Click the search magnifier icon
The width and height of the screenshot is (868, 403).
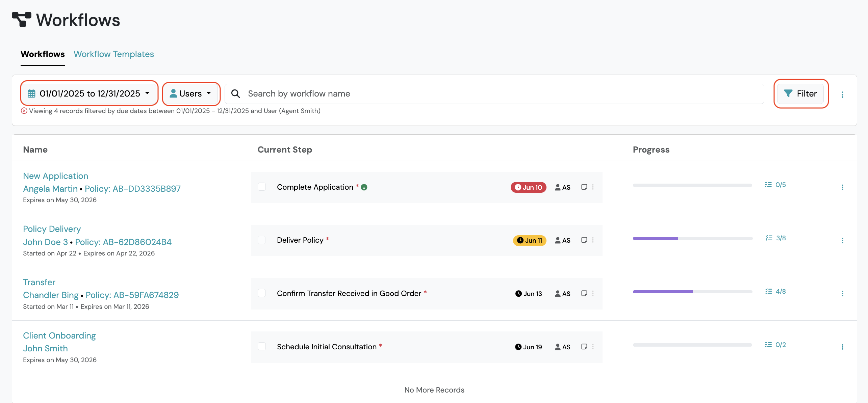click(x=236, y=93)
